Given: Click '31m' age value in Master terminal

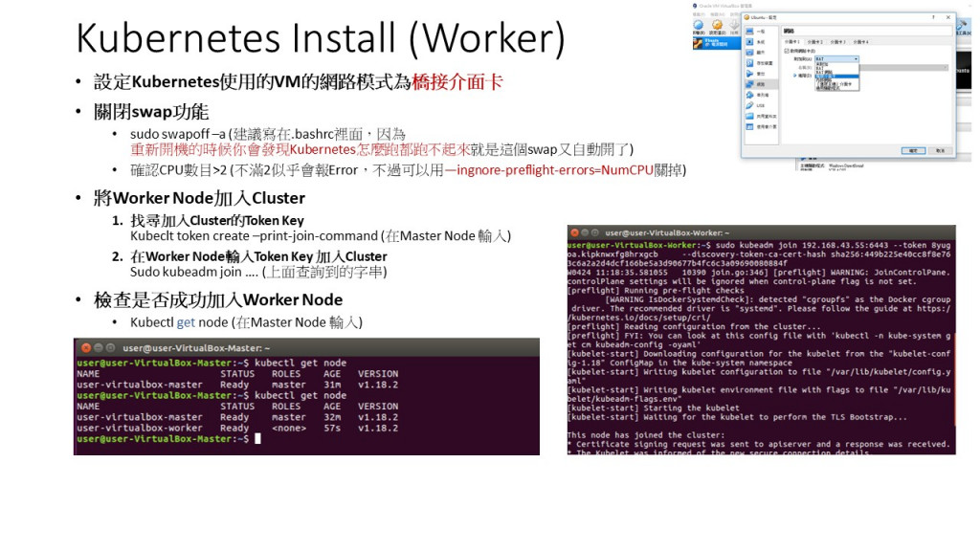Looking at the screenshot, I should (332, 385).
